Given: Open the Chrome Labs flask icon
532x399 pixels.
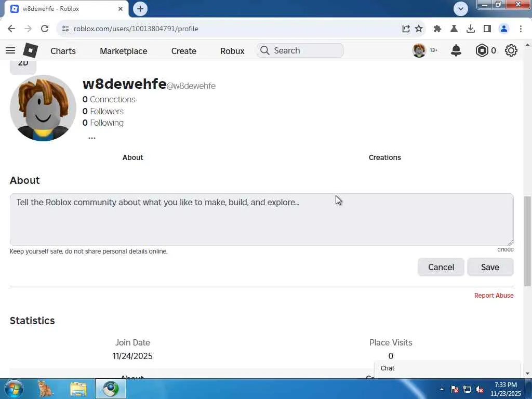Looking at the screenshot, I should pos(454,29).
